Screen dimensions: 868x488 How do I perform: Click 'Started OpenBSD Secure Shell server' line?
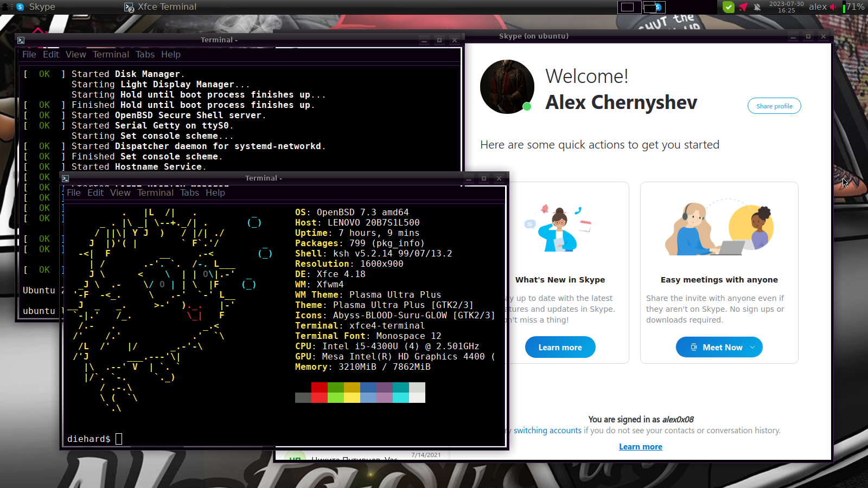coord(168,115)
